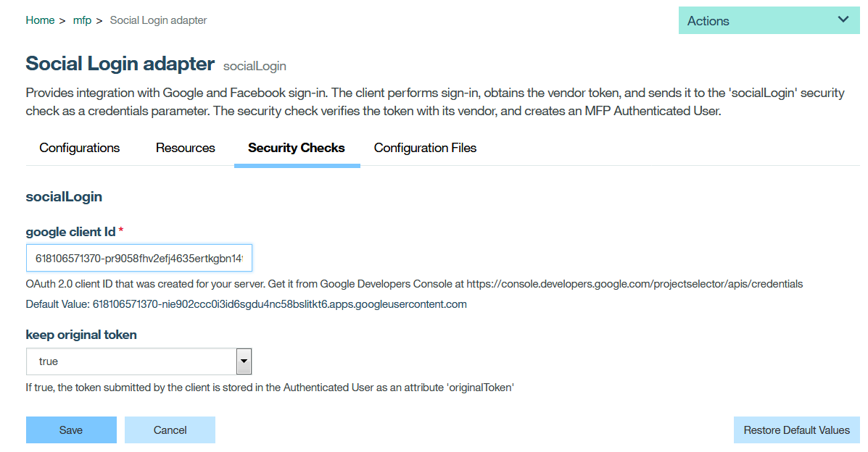Cancel the configuration changes
The width and height of the screenshot is (868, 452).
(170, 430)
